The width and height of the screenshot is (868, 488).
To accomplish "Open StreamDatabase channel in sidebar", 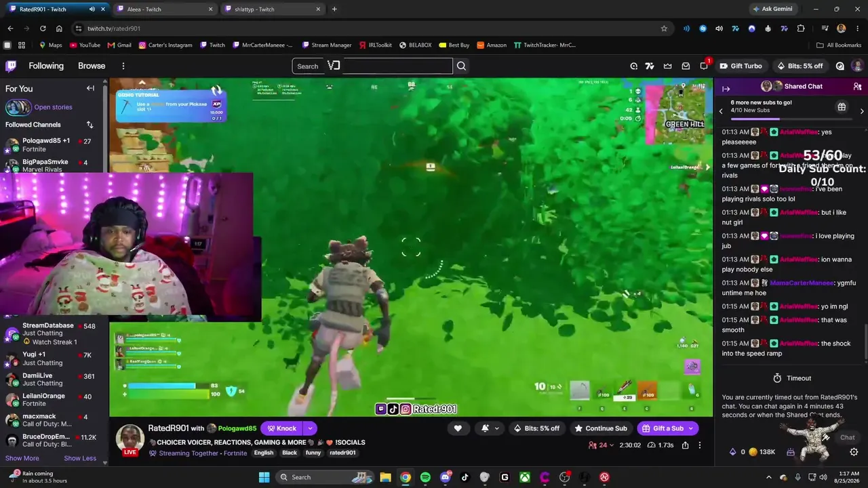I will 54,333.
